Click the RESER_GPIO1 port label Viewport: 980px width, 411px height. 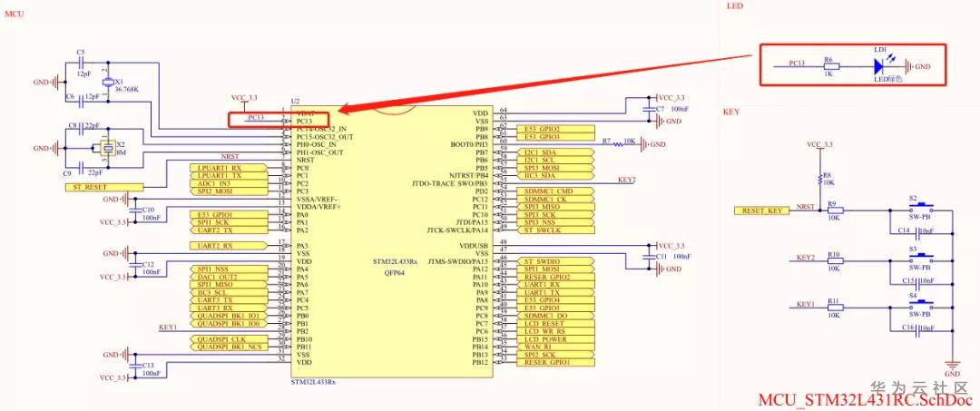tap(555, 362)
